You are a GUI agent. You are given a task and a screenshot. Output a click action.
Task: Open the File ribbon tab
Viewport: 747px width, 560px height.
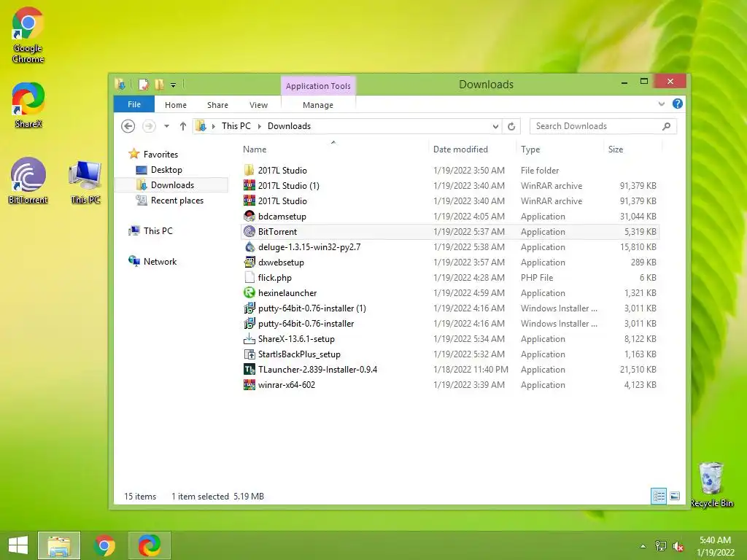click(134, 104)
